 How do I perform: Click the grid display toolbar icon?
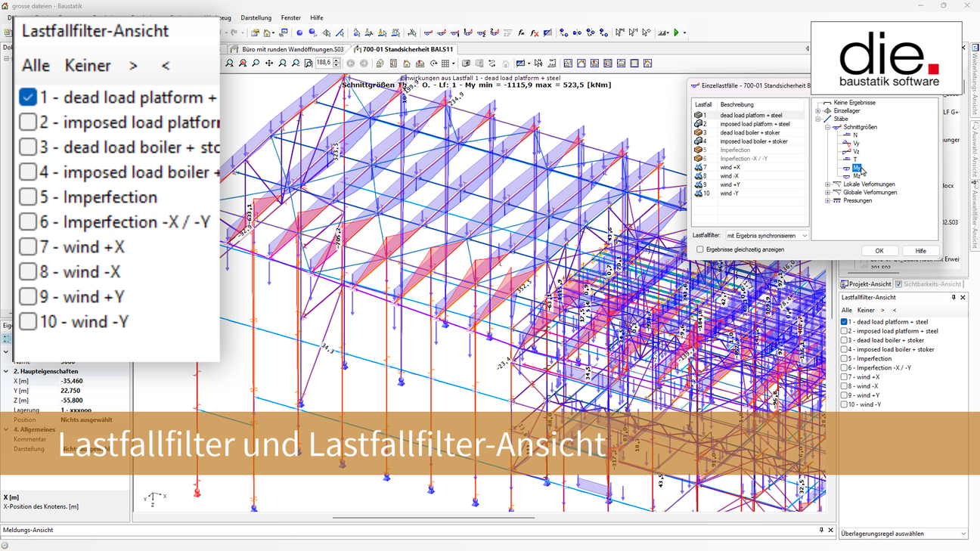click(446, 63)
